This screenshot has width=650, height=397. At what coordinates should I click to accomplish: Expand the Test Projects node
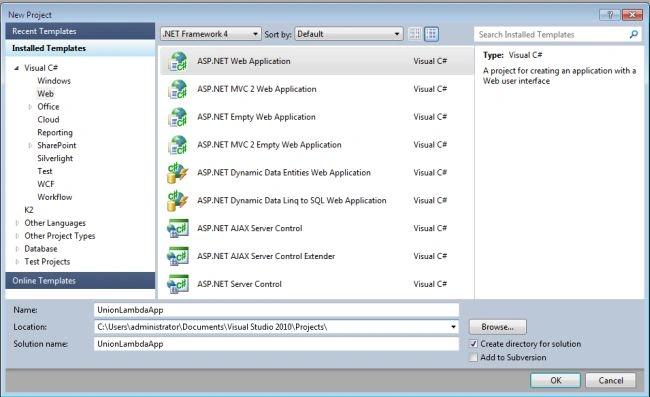[x=17, y=262]
